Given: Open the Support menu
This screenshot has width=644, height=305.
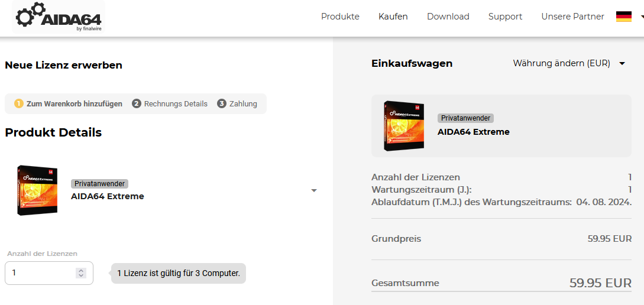Looking at the screenshot, I should point(505,17).
